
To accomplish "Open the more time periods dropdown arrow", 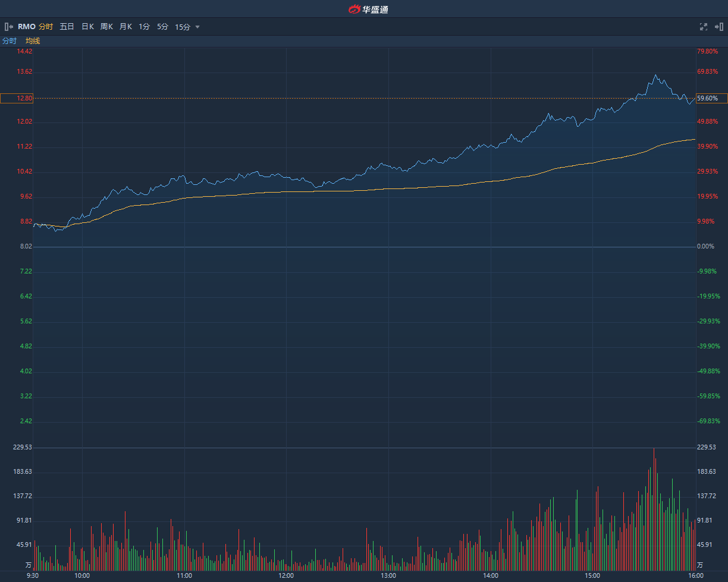I will (197, 27).
